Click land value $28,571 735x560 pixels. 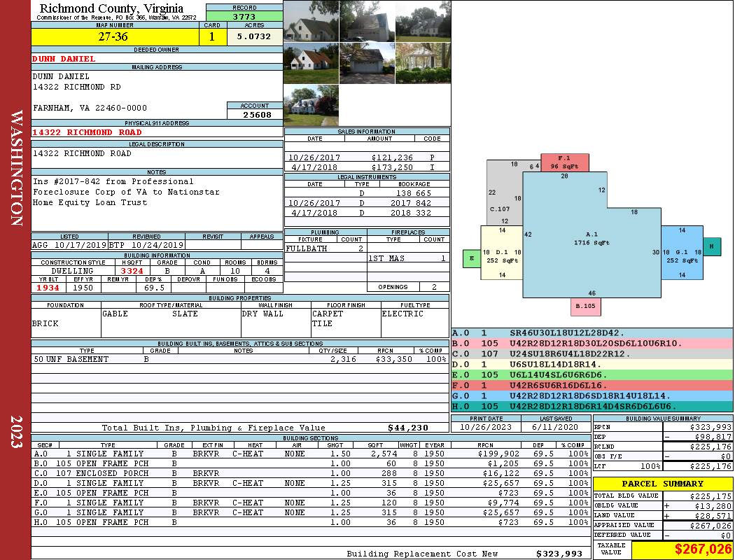pos(710,515)
